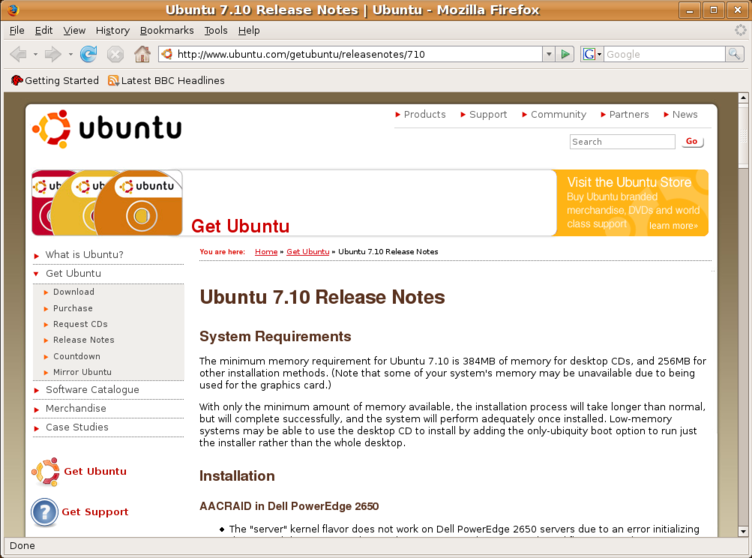The width and height of the screenshot is (752, 558).
Task: Expand Case Studies in the sidebar
Action: click(36, 427)
